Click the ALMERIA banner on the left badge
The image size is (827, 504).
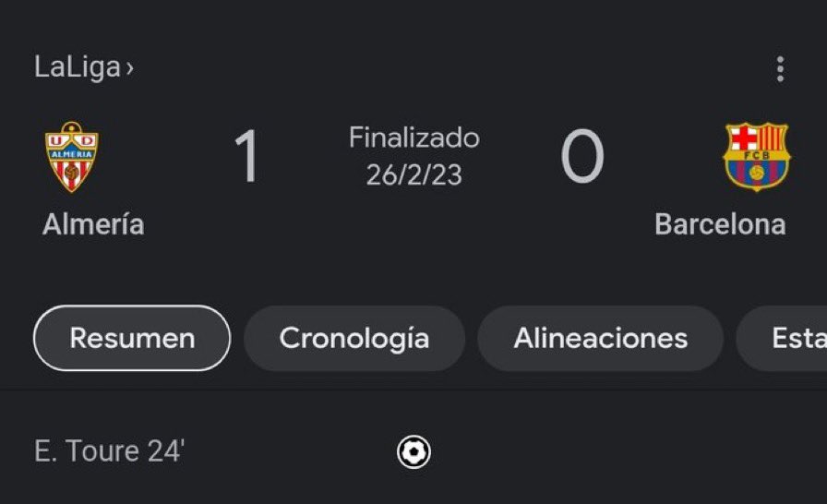tap(72, 154)
